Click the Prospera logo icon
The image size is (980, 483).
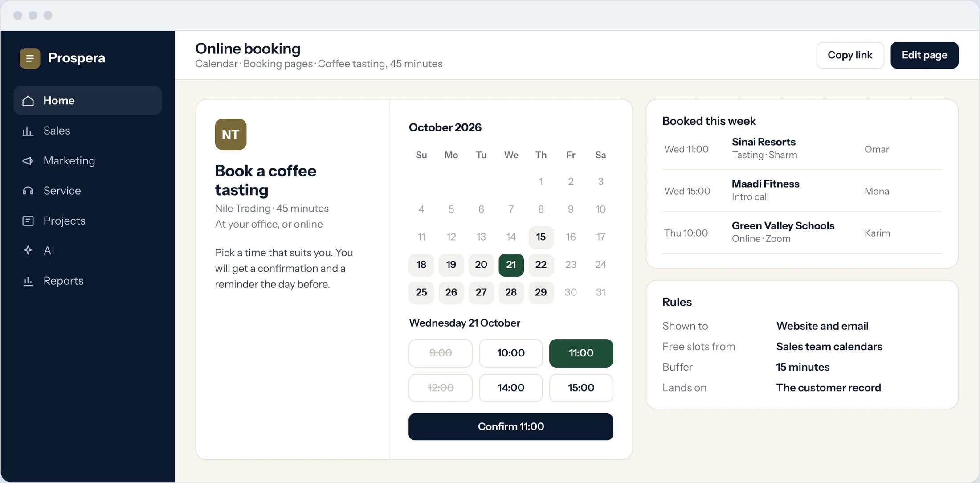(30, 58)
